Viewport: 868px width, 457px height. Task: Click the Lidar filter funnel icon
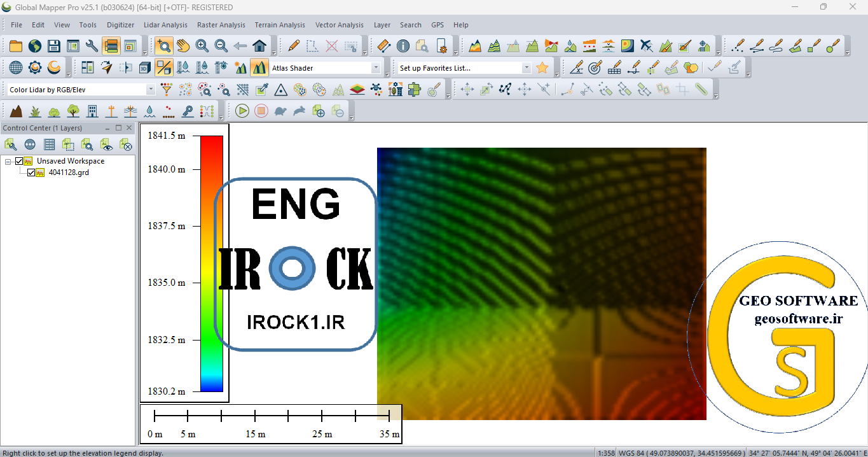click(166, 90)
